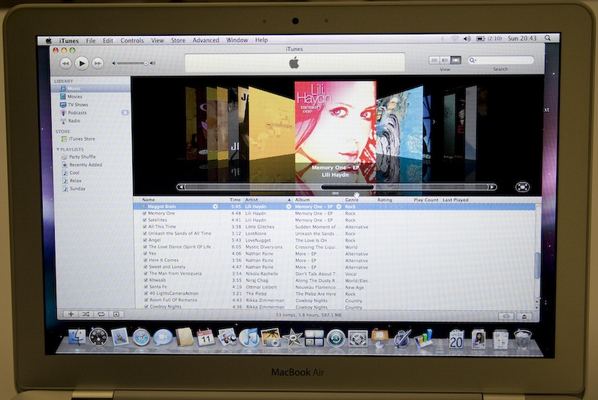
Task: Uncheck the Satellites song checkbox
Action: point(145,220)
